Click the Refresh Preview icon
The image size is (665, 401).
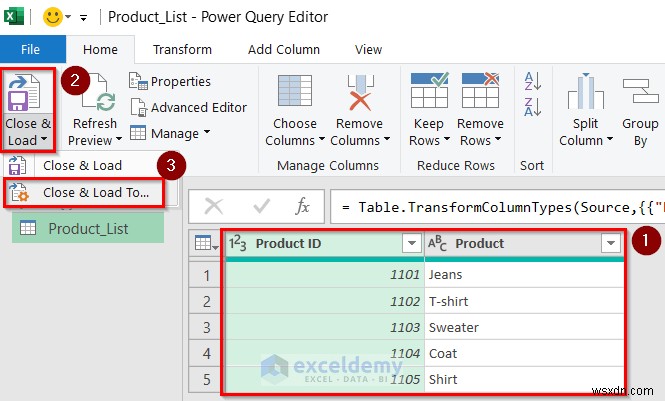coord(98,93)
